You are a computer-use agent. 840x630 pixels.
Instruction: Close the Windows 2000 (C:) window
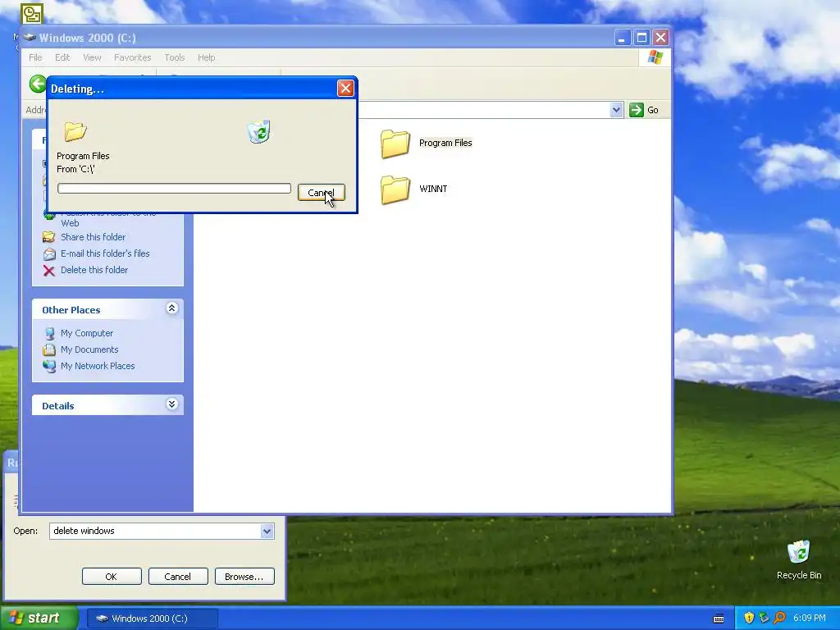click(660, 38)
